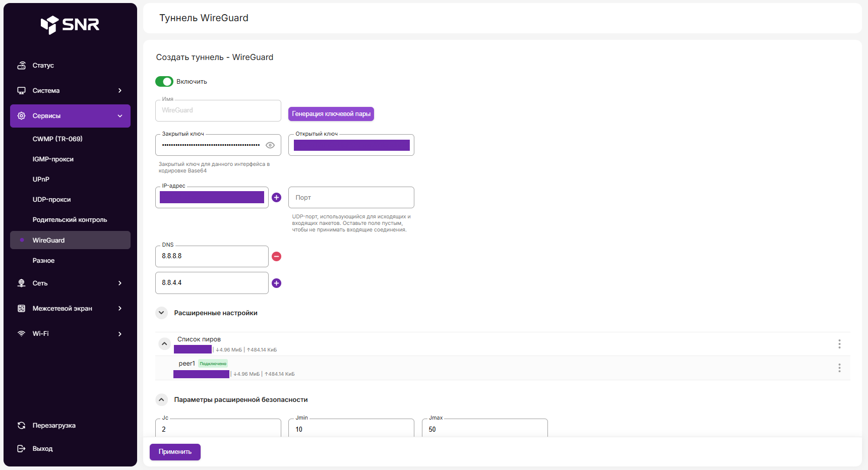Expand Расширенные настройки section
868x470 pixels.
pyautogui.click(x=161, y=313)
